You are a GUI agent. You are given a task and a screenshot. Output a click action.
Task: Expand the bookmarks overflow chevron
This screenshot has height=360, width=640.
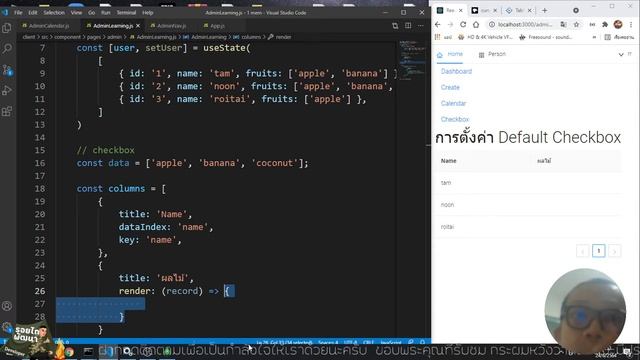pyautogui.click(x=594, y=37)
